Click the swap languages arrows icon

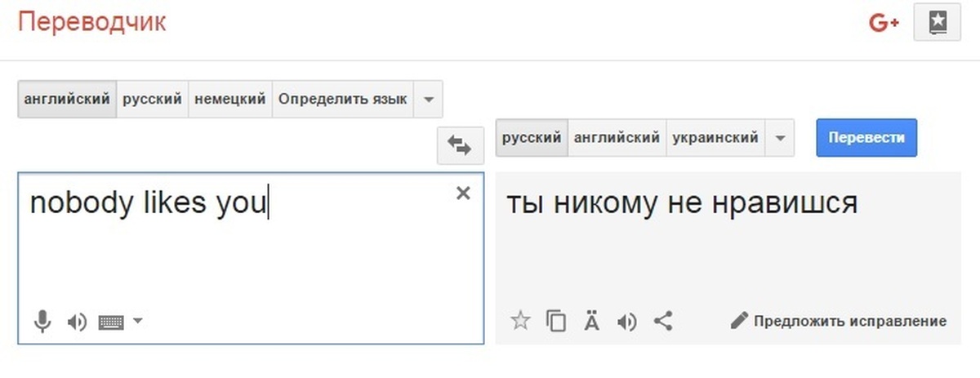coord(460,146)
